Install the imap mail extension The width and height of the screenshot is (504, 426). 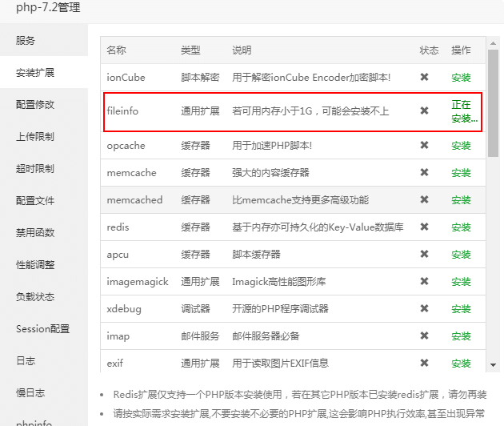point(461,336)
